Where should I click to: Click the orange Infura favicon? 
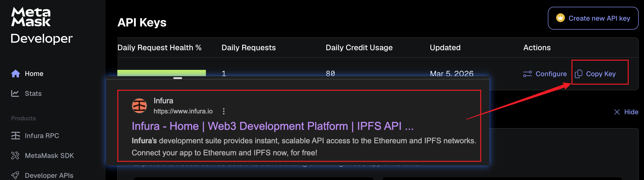[139, 106]
